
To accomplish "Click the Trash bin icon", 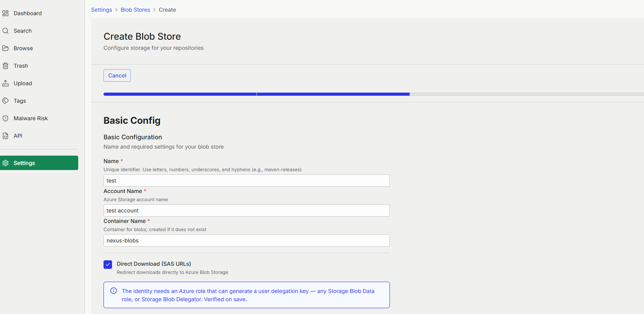I will 5,66.
